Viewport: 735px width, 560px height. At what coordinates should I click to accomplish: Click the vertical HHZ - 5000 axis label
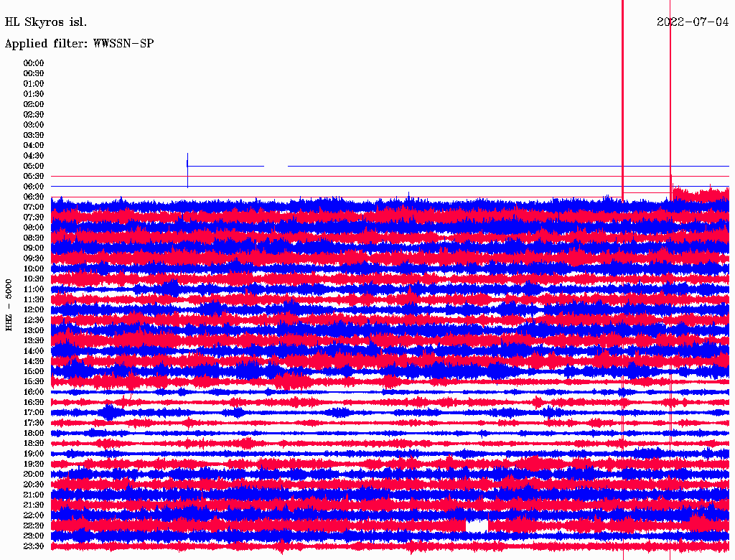click(9, 304)
